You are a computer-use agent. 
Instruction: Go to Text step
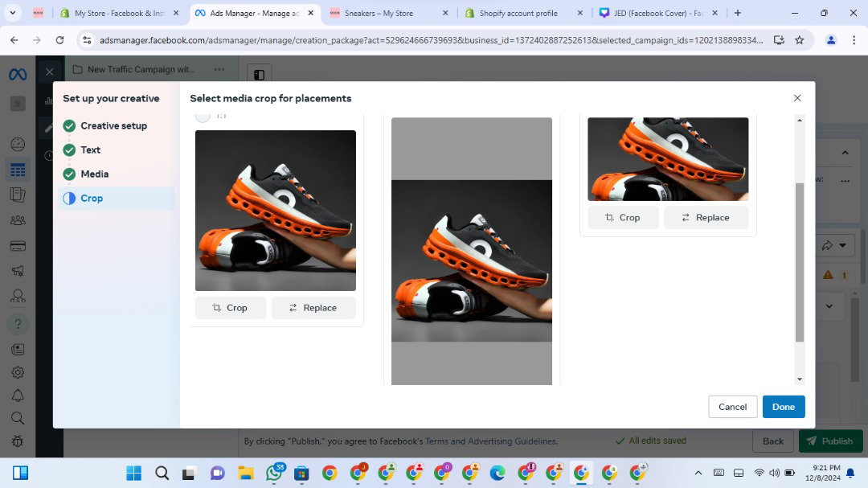[90, 150]
